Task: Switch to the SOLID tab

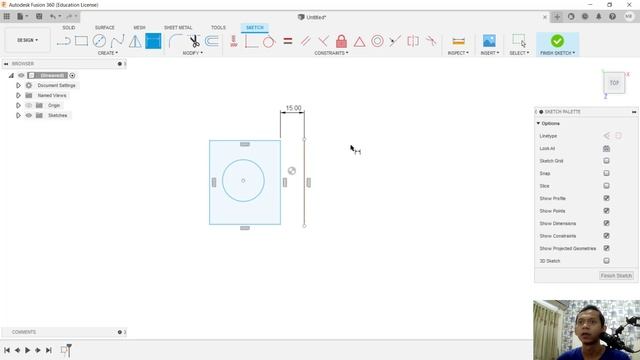Action: coord(69,27)
